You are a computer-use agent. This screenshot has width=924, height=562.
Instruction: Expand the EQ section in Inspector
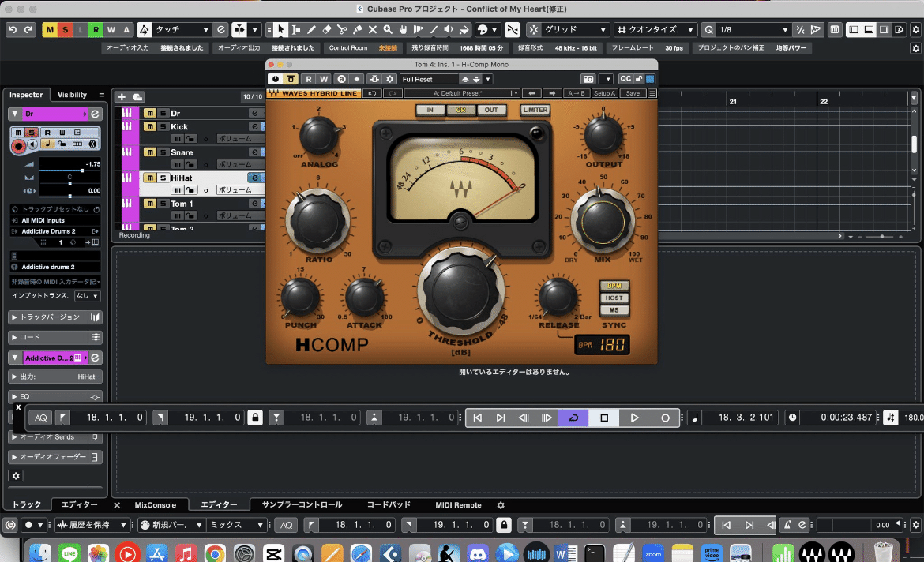click(x=54, y=396)
